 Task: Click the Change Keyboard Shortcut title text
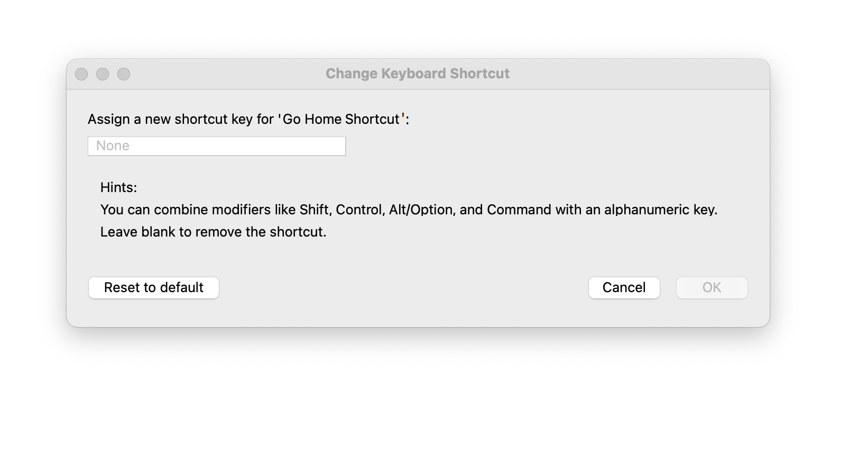pyautogui.click(x=417, y=74)
